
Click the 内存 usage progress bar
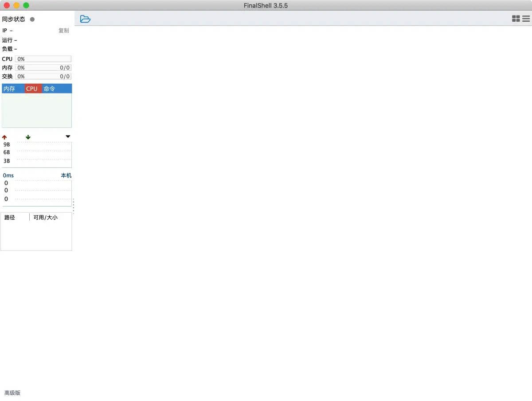click(x=43, y=67)
